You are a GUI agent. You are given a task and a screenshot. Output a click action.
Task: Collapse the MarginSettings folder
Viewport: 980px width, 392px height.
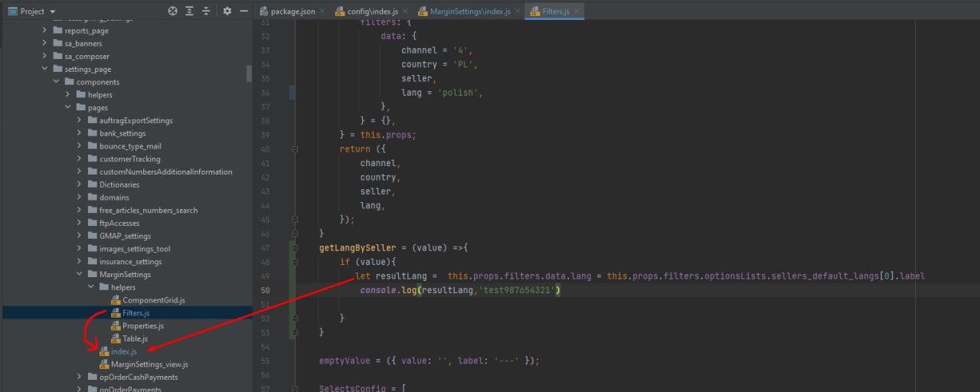[x=79, y=274]
